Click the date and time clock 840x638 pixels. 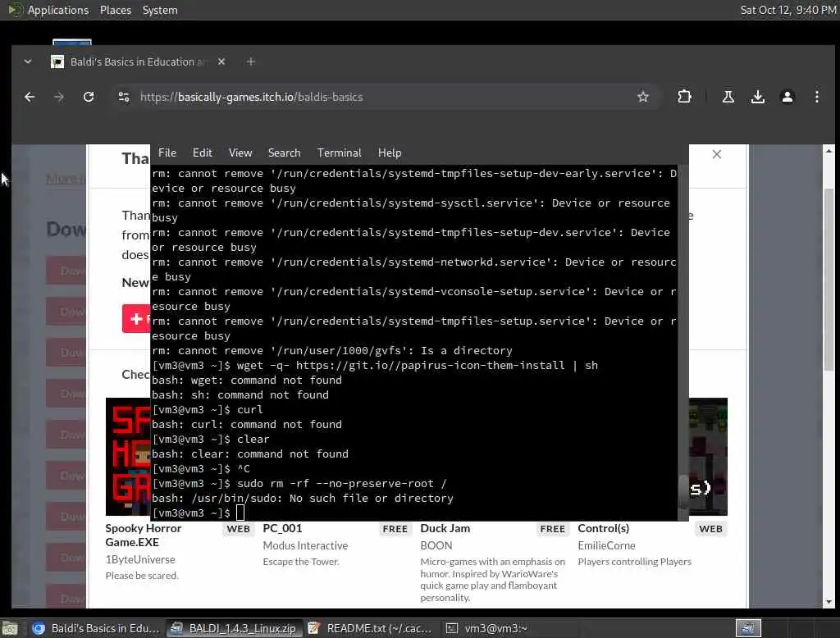(788, 10)
